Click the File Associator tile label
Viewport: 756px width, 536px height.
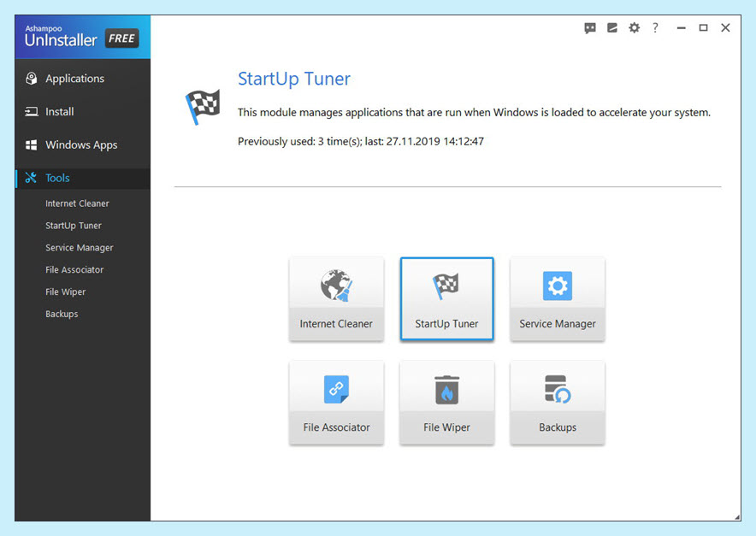[x=337, y=427]
